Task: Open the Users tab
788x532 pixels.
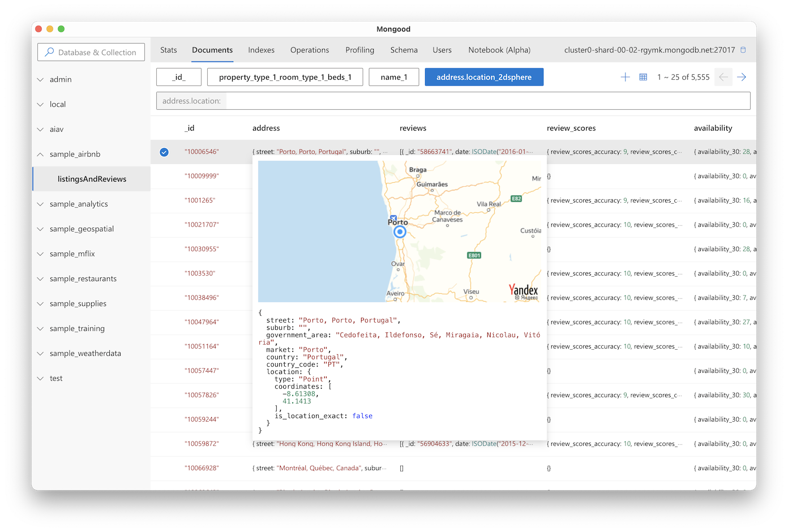Action: (442, 50)
